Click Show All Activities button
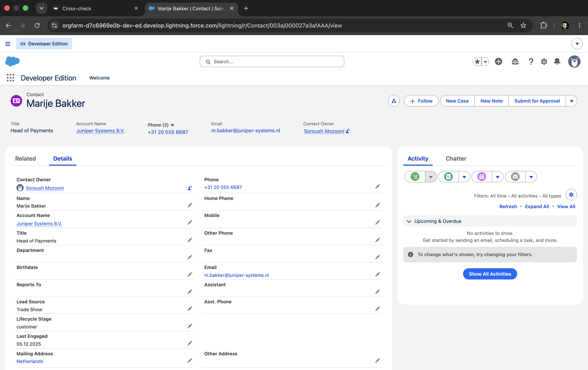This screenshot has height=370, width=588. pos(490,274)
